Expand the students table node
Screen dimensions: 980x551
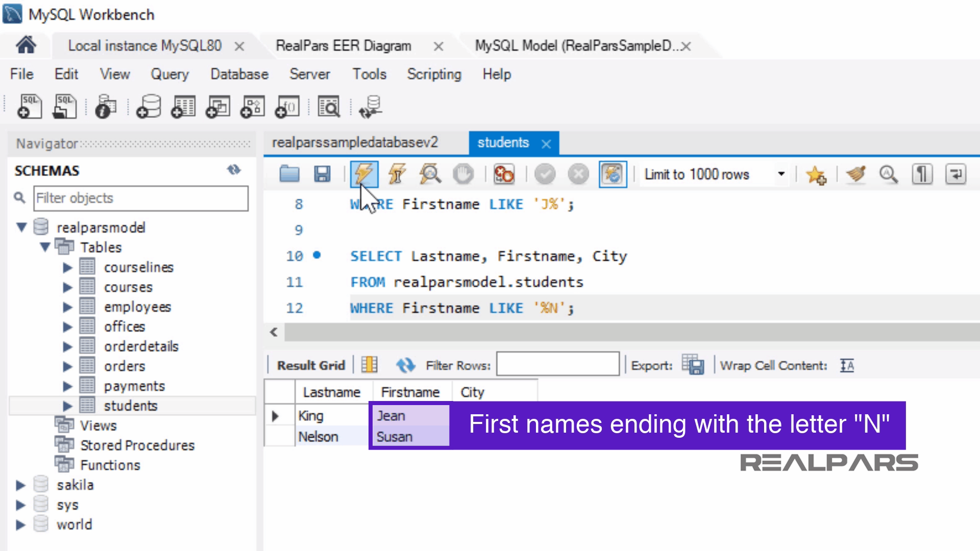(x=67, y=406)
